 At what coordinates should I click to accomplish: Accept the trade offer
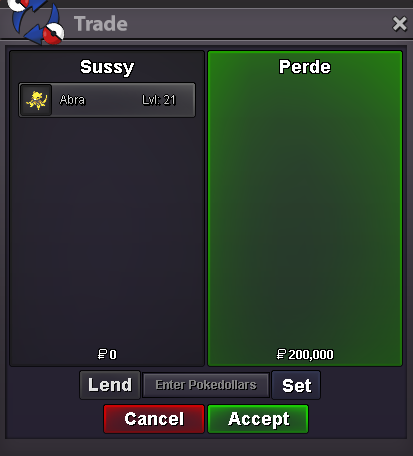pyautogui.click(x=258, y=419)
